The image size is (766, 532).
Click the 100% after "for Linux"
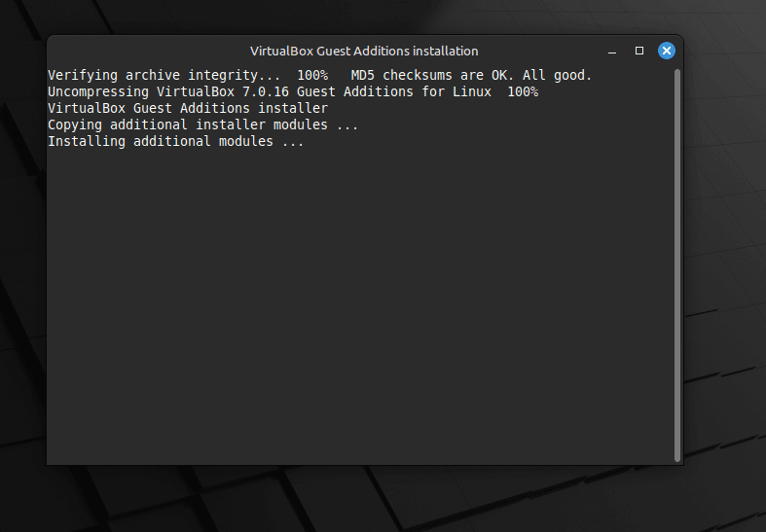pos(523,91)
